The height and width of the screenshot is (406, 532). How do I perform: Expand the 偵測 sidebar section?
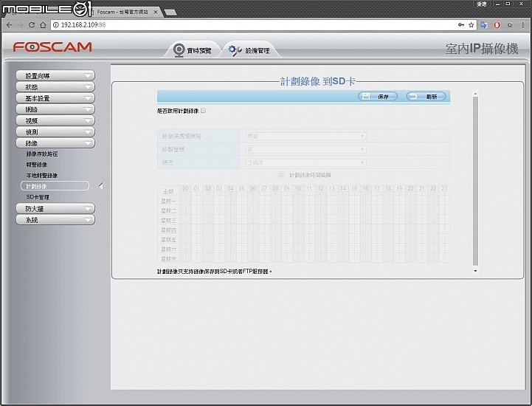(x=55, y=131)
